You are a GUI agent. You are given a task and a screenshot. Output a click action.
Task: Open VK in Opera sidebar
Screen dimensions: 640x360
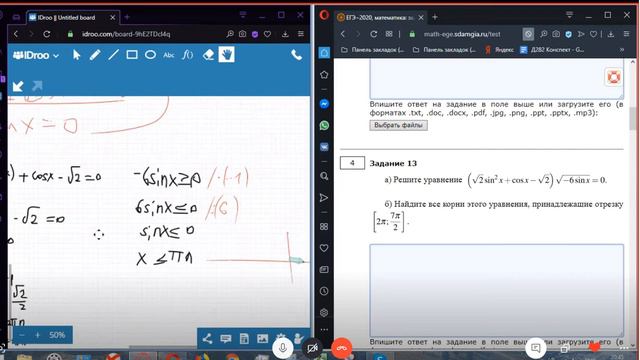click(x=324, y=147)
